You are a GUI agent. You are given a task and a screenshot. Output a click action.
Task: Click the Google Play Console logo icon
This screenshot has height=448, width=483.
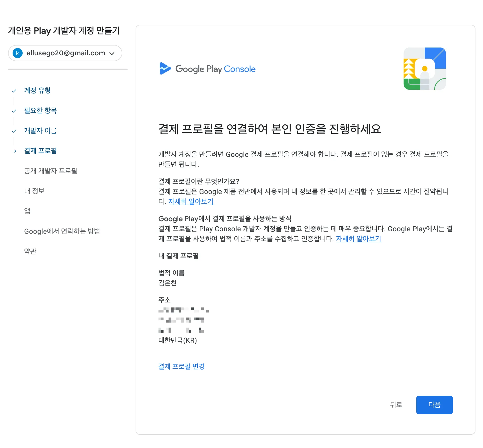click(x=165, y=69)
